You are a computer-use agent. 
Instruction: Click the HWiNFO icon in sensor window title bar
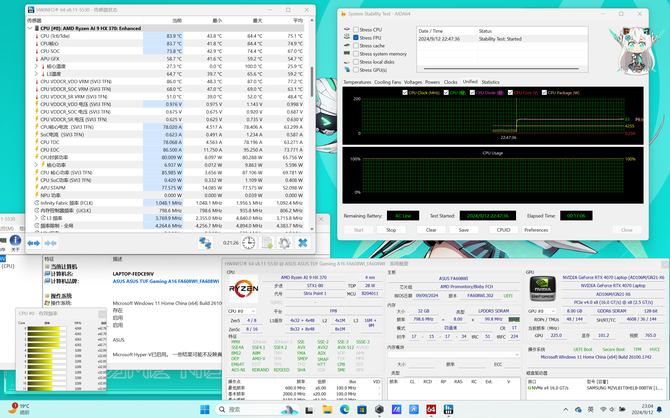(31, 9)
